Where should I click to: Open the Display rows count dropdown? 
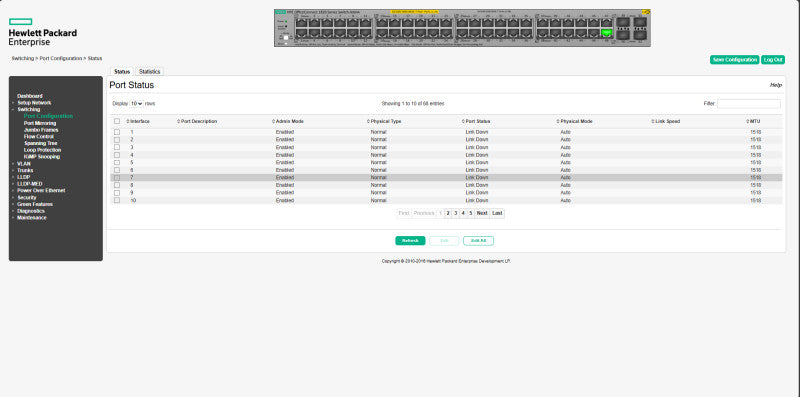(136, 104)
